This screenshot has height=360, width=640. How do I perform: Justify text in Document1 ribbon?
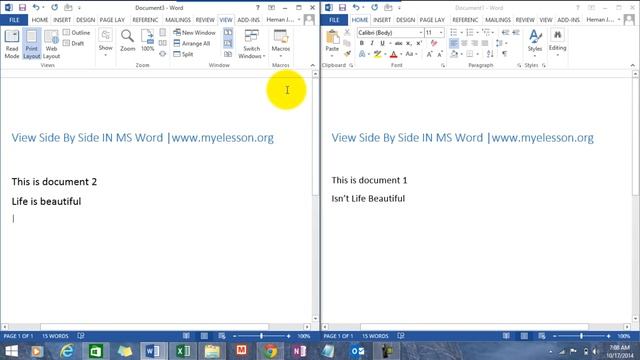pos(485,43)
